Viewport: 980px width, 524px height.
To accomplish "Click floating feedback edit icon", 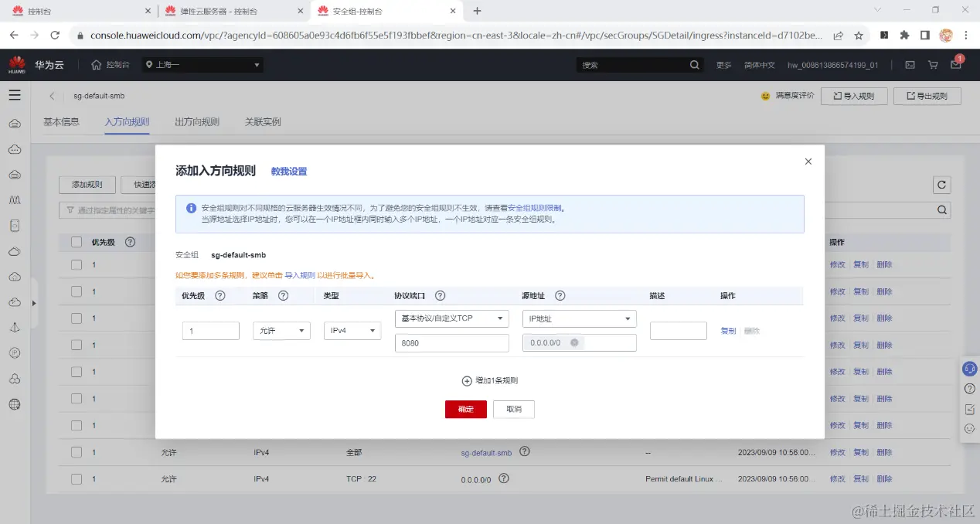I will pyautogui.click(x=969, y=409).
